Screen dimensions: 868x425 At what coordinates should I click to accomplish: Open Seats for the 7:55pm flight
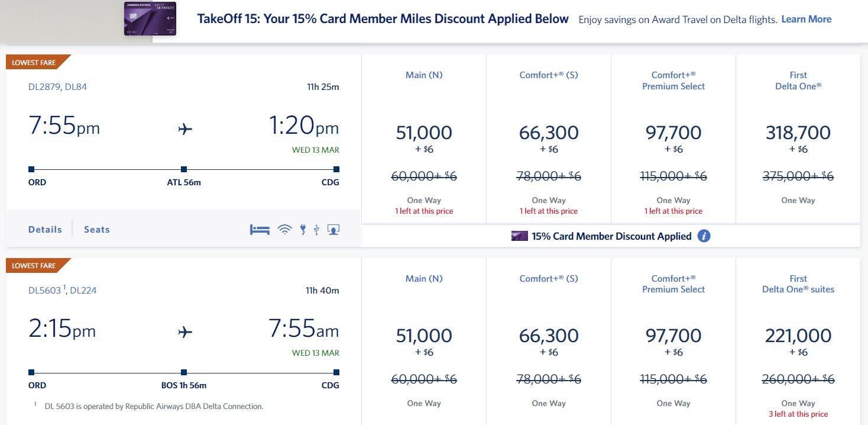[97, 230]
